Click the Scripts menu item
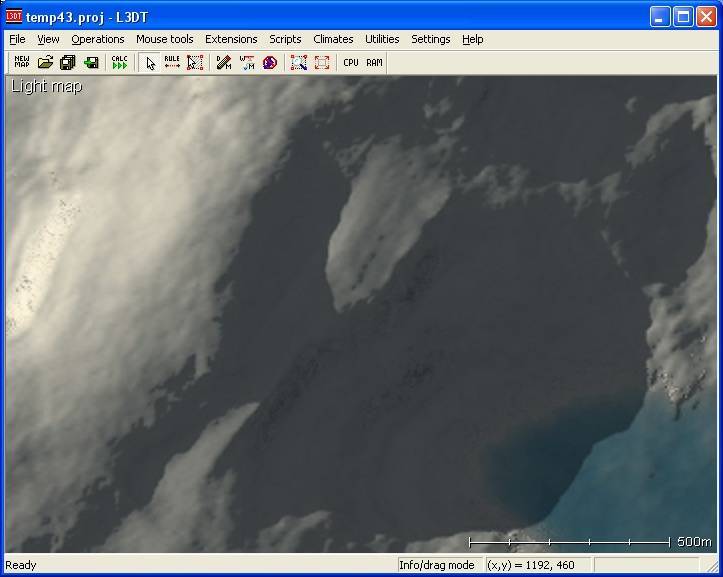 (285, 39)
